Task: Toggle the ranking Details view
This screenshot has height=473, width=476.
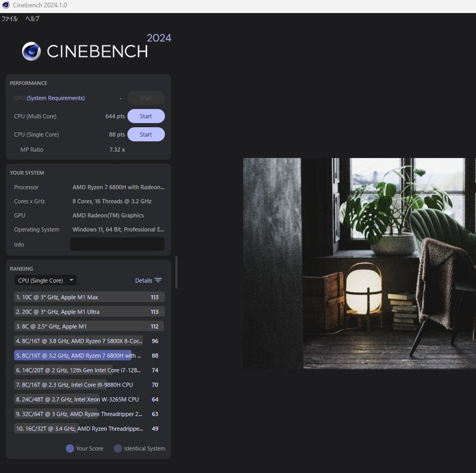Action: tap(144, 281)
